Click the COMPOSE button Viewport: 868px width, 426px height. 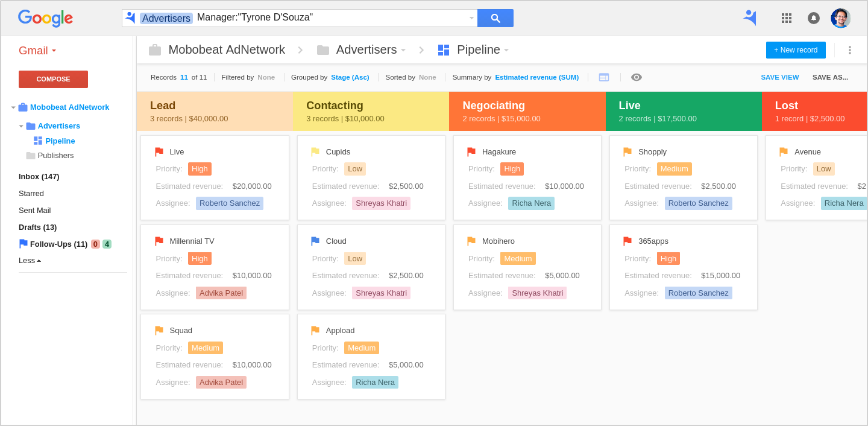pos(53,79)
